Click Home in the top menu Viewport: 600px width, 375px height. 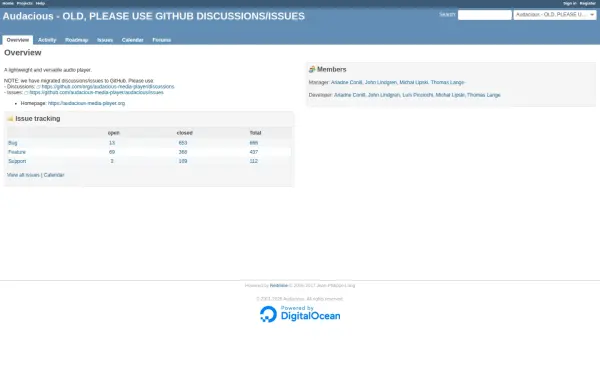[x=8, y=3]
